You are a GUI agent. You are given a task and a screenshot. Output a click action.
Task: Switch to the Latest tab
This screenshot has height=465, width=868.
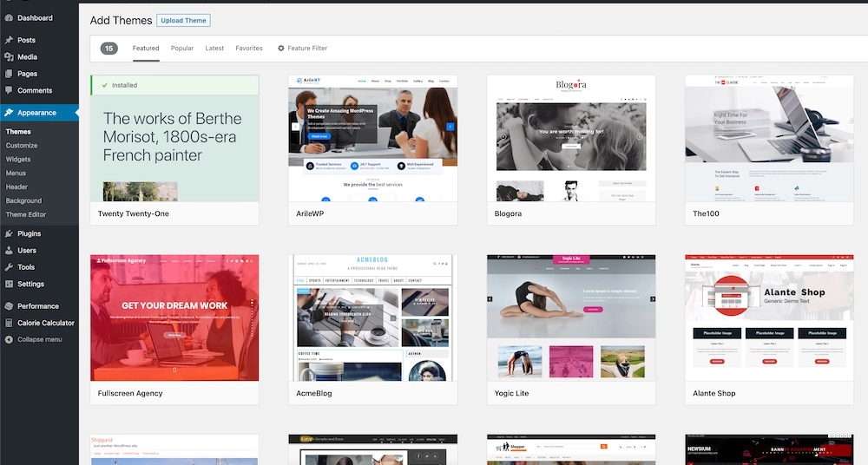[x=214, y=49]
